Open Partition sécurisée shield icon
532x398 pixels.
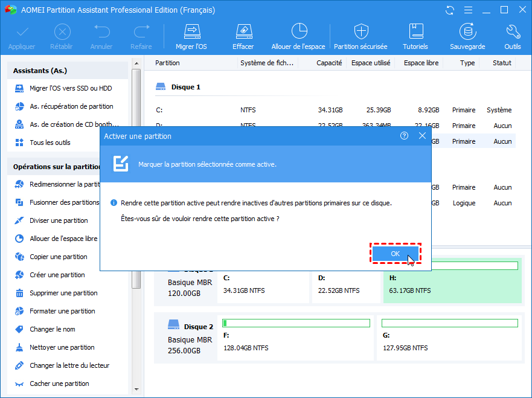[361, 32]
